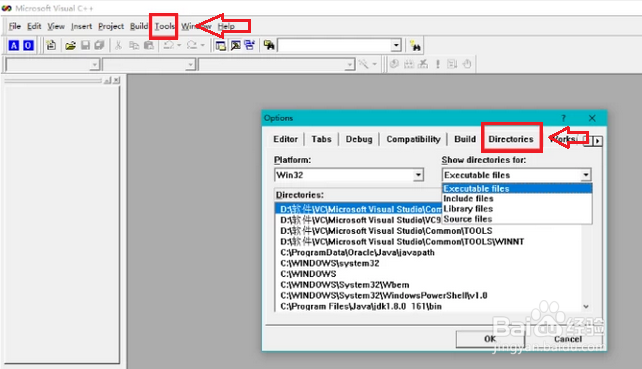Image resolution: width=642 pixels, height=369 pixels.
Task: Click the Search binoculars icon after find box
Action: [415, 46]
